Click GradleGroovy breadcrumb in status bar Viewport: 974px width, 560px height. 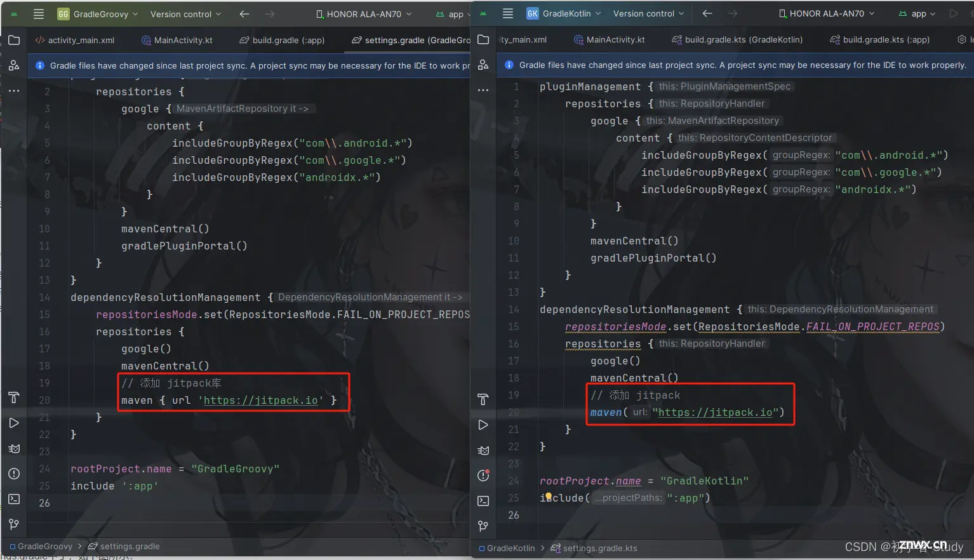tap(41, 546)
